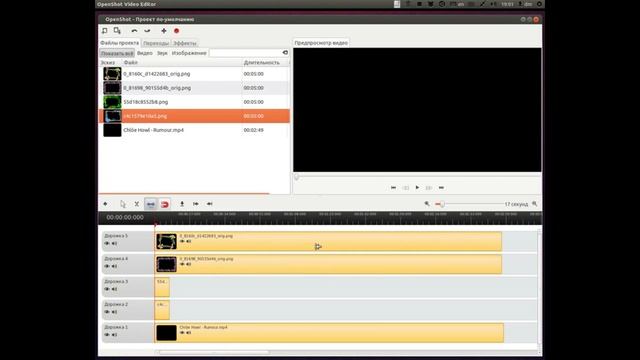Mute Дорожка 3 with its speaker icon

(115, 289)
